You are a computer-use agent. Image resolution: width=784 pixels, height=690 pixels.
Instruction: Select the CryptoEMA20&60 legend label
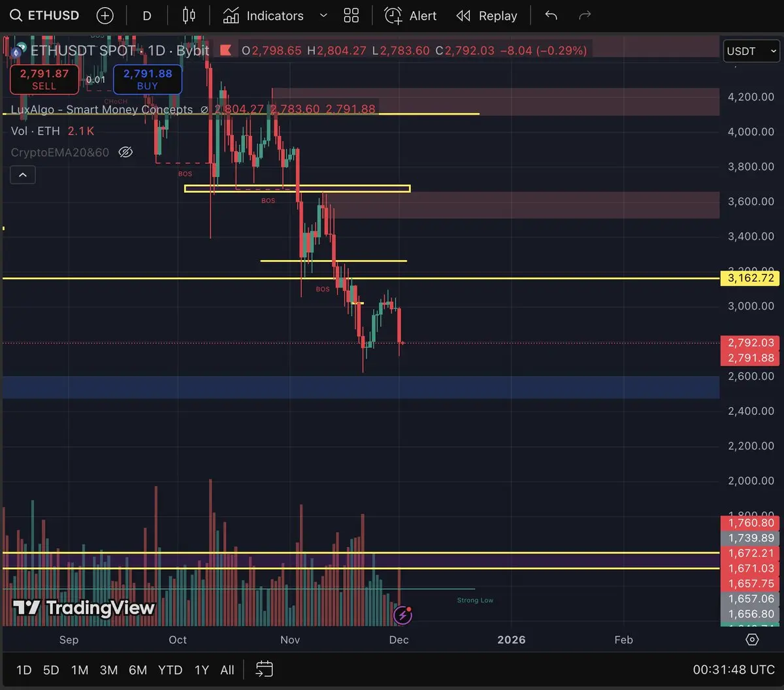(x=60, y=152)
